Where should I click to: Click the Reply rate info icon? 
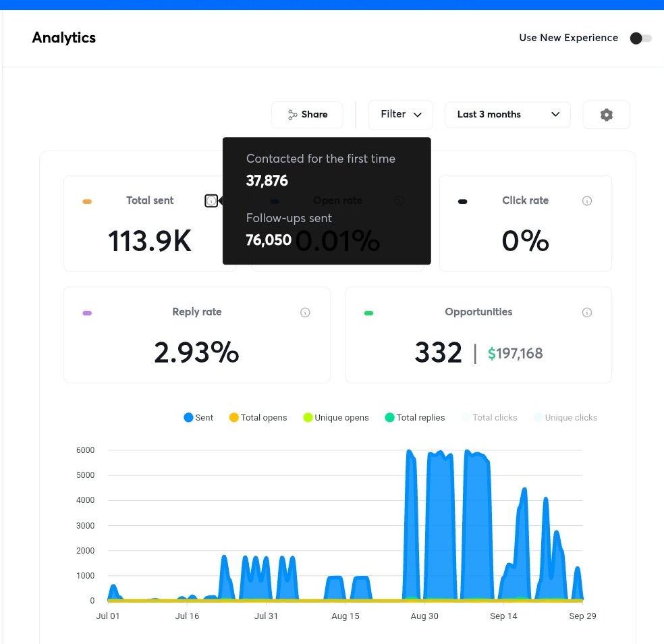305,313
